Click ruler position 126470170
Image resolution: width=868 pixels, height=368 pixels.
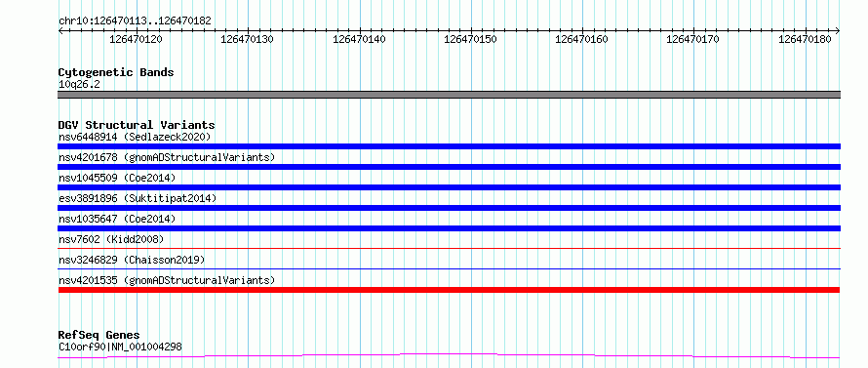pos(693,39)
